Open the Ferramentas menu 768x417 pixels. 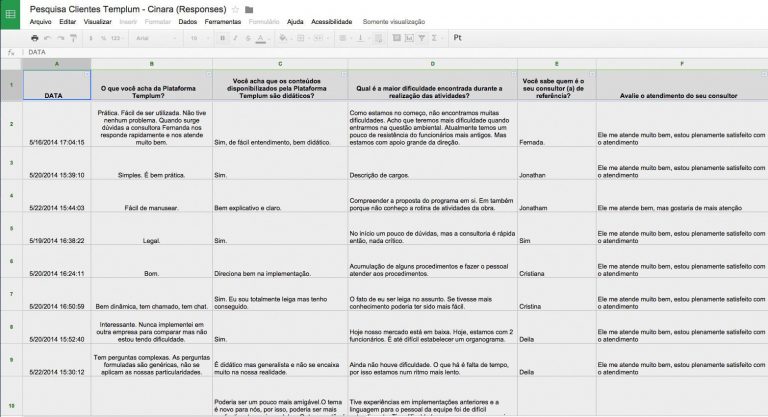coord(223,22)
